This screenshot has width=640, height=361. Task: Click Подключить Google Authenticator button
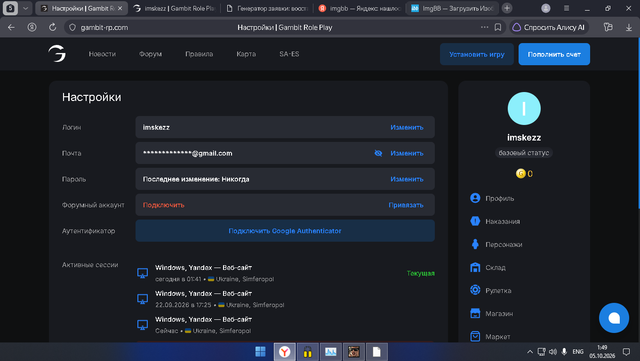pyautogui.click(x=285, y=231)
